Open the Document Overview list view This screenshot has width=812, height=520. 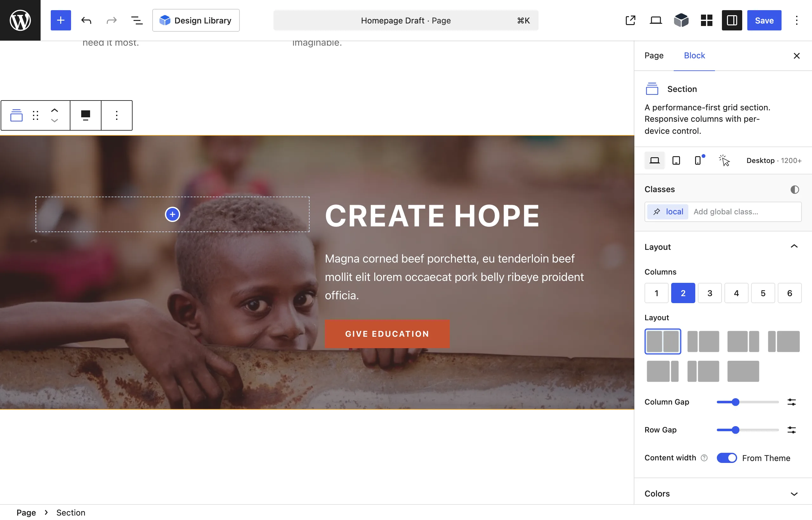click(137, 20)
